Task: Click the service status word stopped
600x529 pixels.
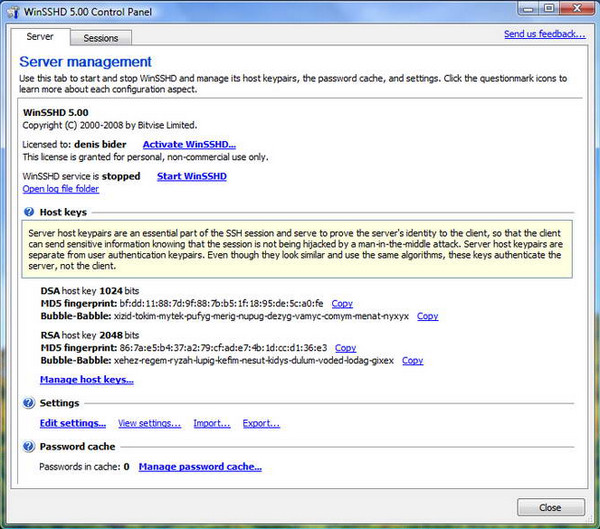Action: (x=121, y=176)
